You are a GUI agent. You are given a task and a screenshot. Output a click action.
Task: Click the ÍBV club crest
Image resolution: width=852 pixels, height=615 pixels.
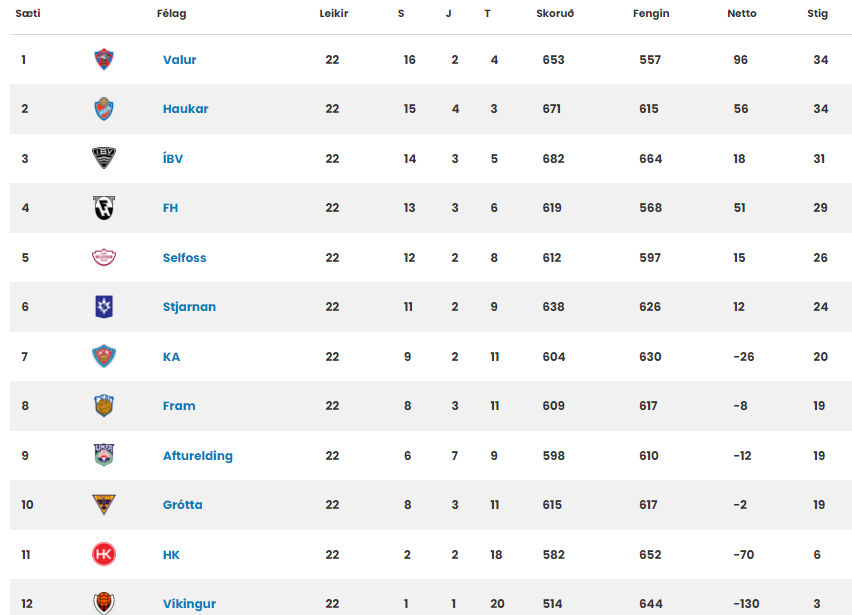pos(104,158)
